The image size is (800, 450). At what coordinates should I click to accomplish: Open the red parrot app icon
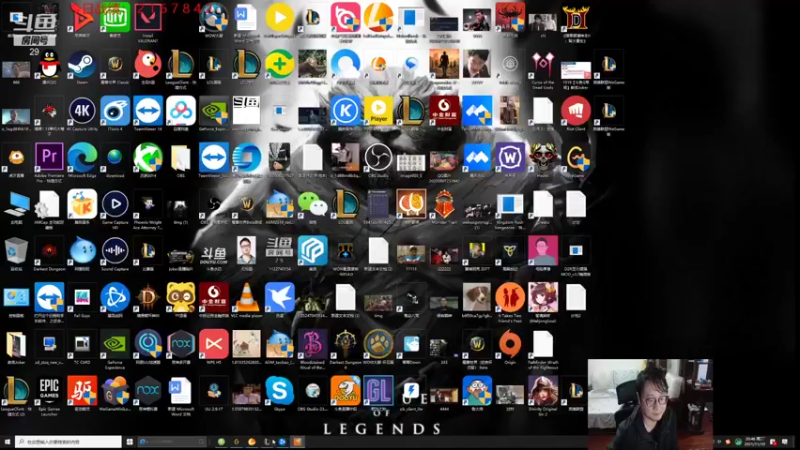point(147,64)
